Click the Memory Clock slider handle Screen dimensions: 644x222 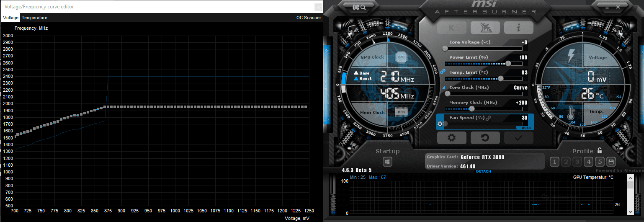coord(471,109)
